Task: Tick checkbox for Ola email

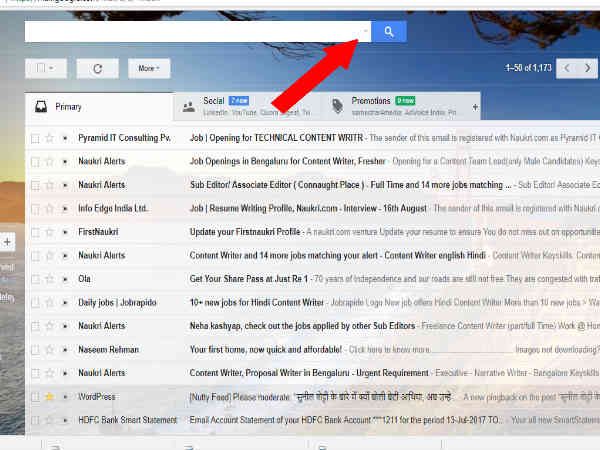Action: [35, 279]
